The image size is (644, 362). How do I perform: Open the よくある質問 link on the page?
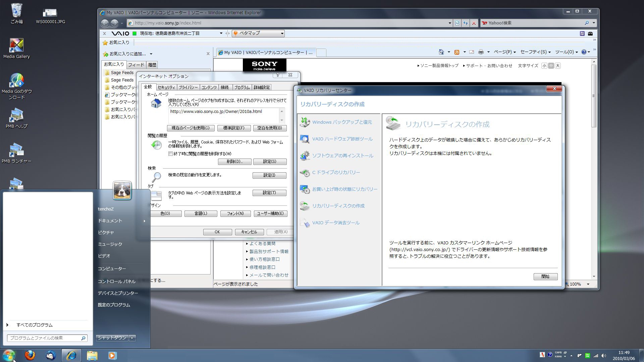[x=262, y=244]
